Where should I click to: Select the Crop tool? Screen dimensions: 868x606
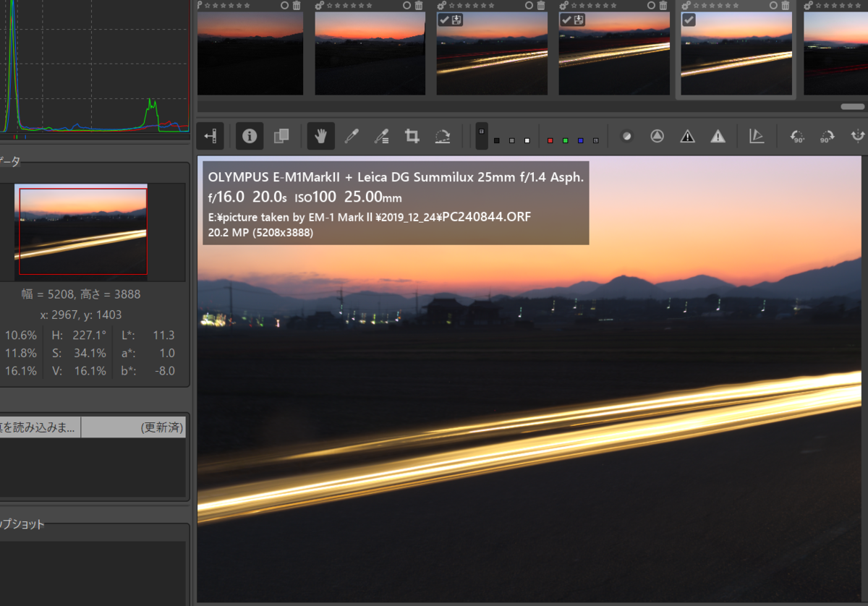[412, 136]
